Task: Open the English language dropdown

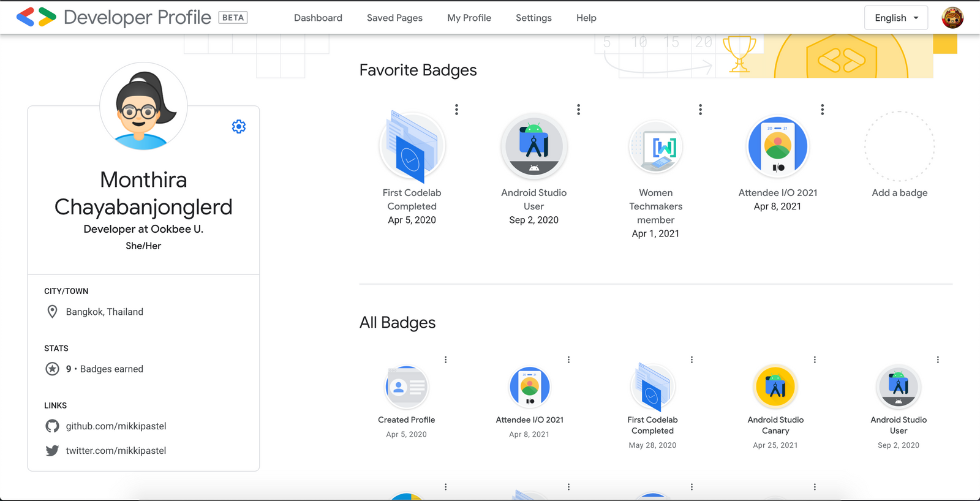Action: (895, 18)
